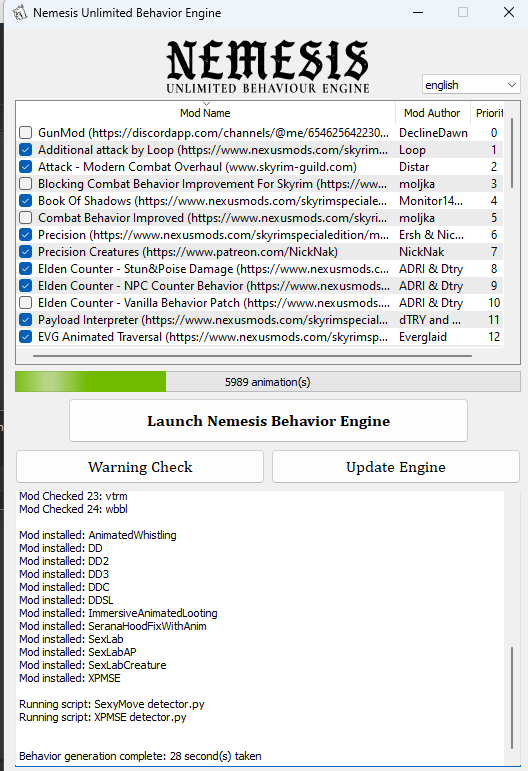Screen dimensions: 528x771
Task: Tick Elden Counter Vanilla Behavior Patch
Action: point(26,303)
